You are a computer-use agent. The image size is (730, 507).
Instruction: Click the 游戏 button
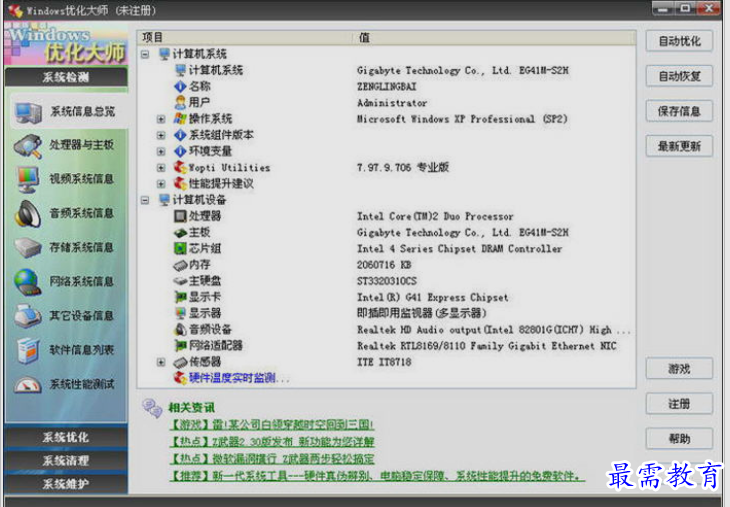pos(679,368)
